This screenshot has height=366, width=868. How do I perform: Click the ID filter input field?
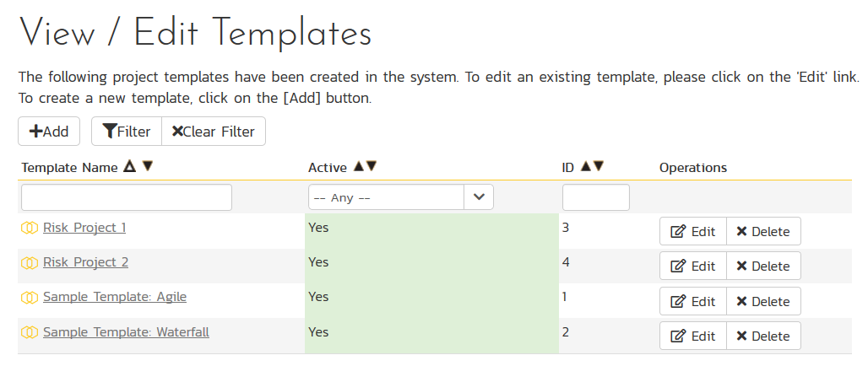(x=595, y=197)
